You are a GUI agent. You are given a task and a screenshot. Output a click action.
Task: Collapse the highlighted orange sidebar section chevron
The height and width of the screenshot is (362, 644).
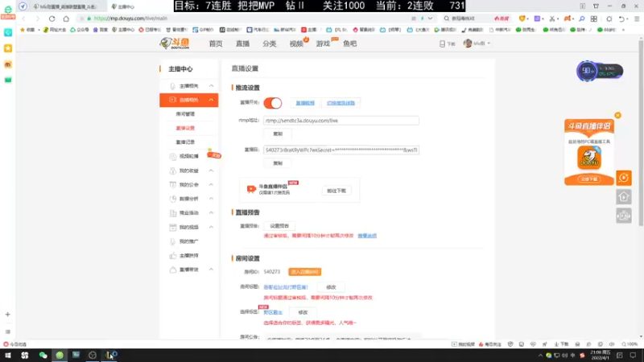(x=211, y=100)
